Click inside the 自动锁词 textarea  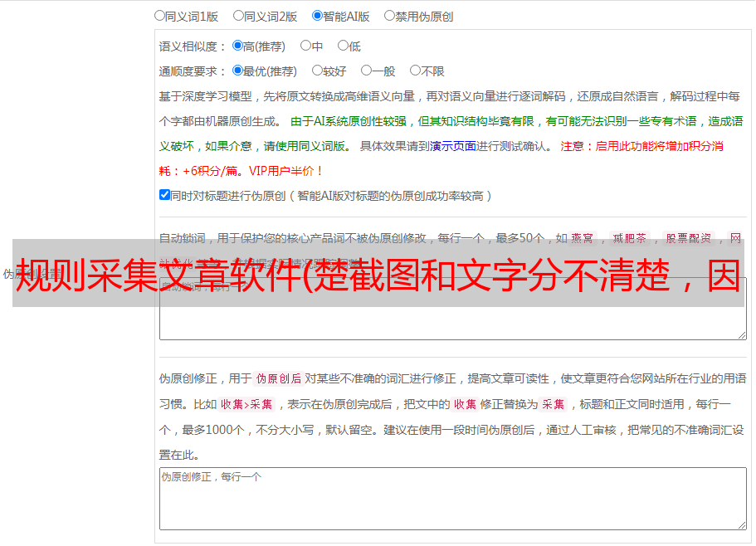[453, 309]
